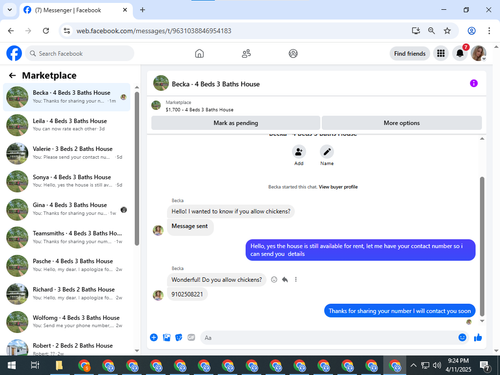The height and width of the screenshot is (375, 500).
Task: Open Chrome zoom magnifier icon
Action: (x=431, y=31)
